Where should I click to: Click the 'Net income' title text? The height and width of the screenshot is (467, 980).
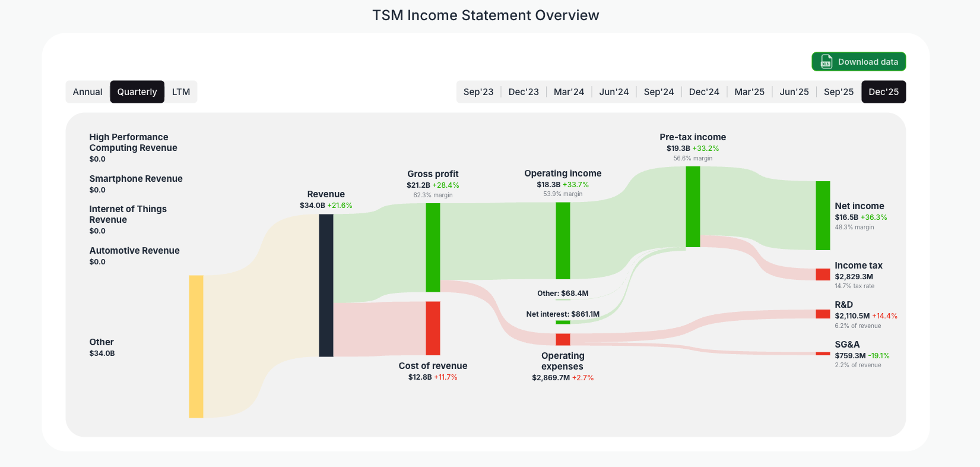859,206
